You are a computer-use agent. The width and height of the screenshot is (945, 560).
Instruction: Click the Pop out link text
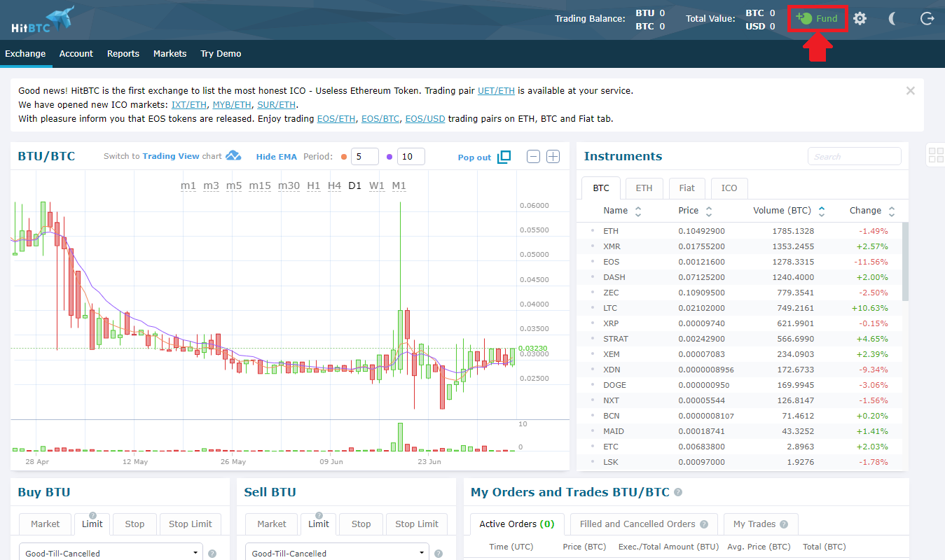[x=474, y=157]
